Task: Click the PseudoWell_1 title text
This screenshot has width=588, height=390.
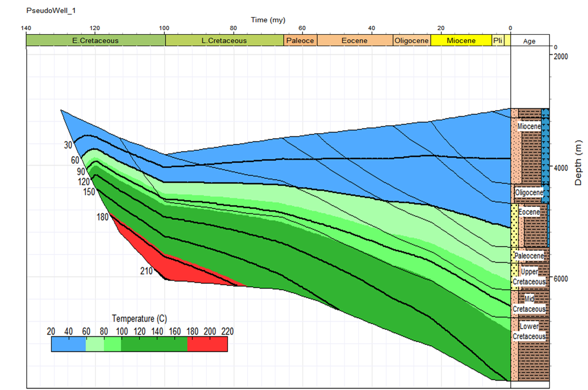Action: [x=51, y=11]
